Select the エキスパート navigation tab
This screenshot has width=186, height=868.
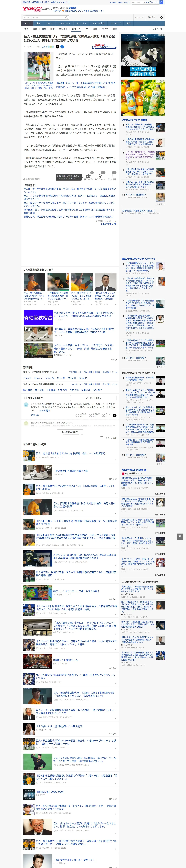coord(64,24)
